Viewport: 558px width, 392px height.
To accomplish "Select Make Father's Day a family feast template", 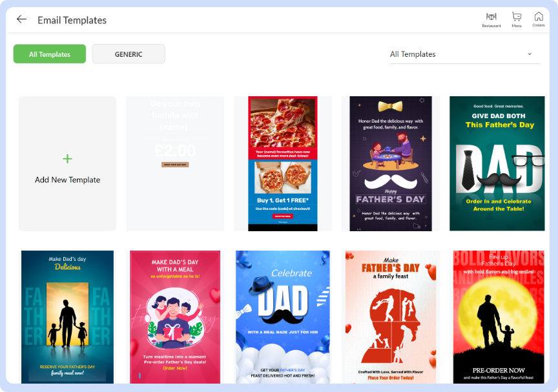I will (390, 316).
